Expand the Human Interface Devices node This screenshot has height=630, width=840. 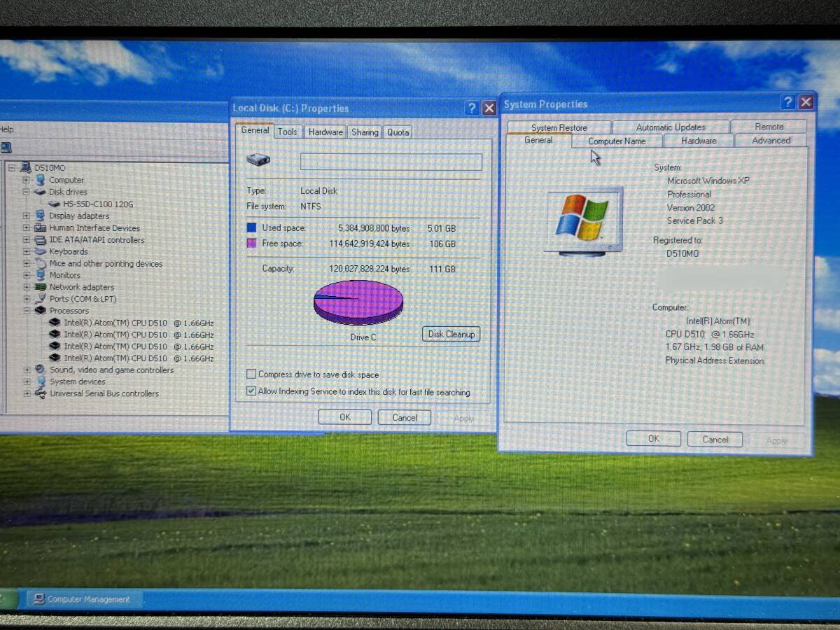click(x=27, y=227)
